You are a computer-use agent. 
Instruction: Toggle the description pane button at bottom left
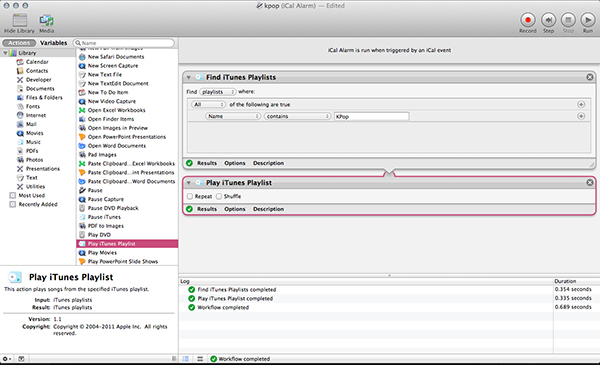coord(21,359)
